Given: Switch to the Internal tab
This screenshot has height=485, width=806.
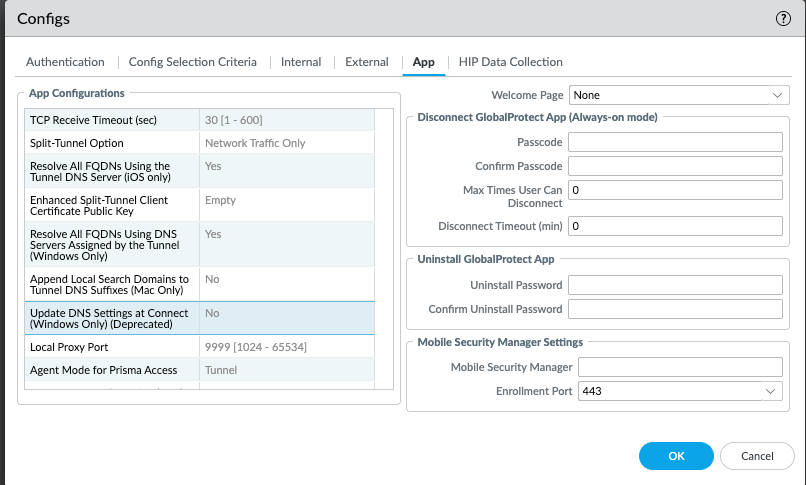Looking at the screenshot, I should 301,62.
